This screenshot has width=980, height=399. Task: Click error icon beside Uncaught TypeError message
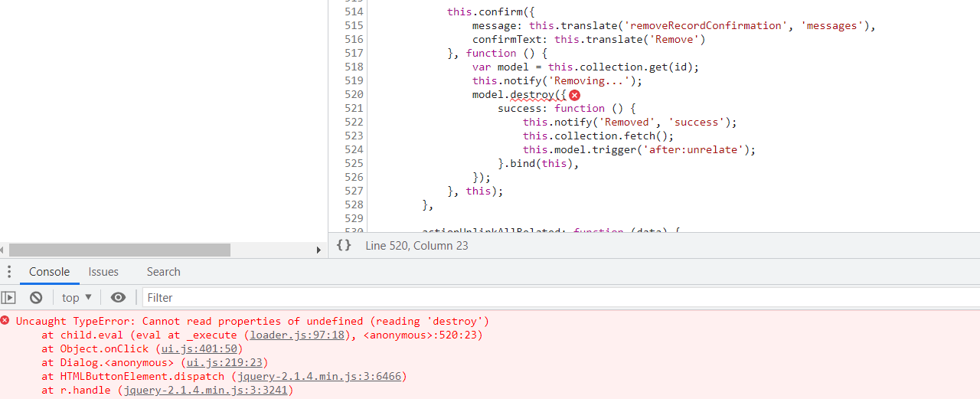[x=5, y=321]
